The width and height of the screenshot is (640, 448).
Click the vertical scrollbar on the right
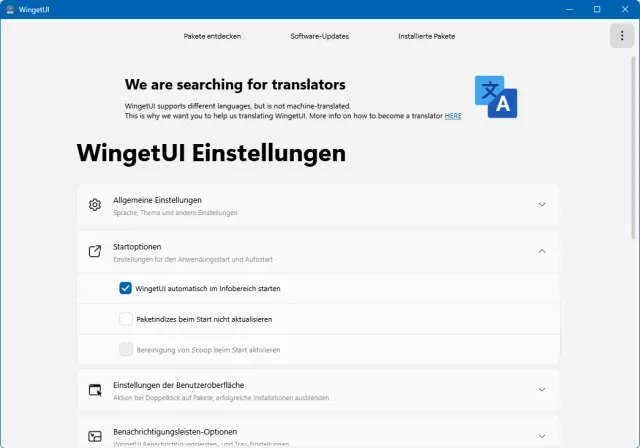coord(634,150)
